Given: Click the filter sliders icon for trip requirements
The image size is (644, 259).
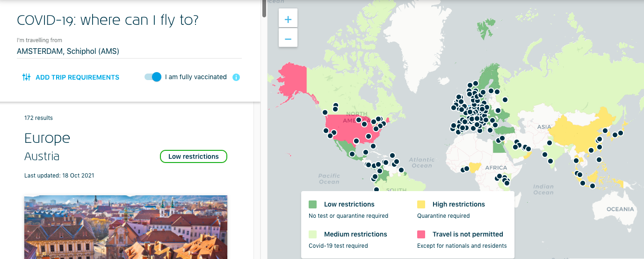Looking at the screenshot, I should pyautogui.click(x=27, y=77).
